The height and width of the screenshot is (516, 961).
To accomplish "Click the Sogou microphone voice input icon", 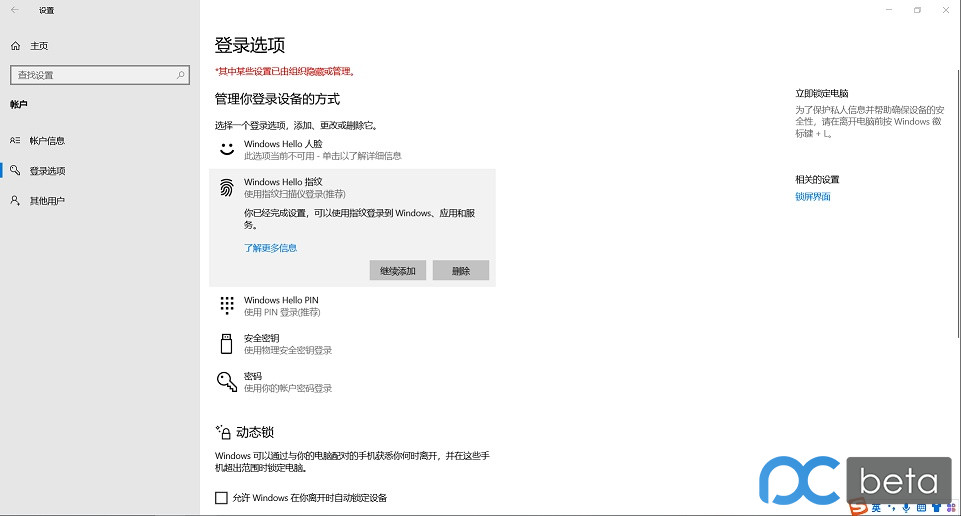I will (x=906, y=508).
